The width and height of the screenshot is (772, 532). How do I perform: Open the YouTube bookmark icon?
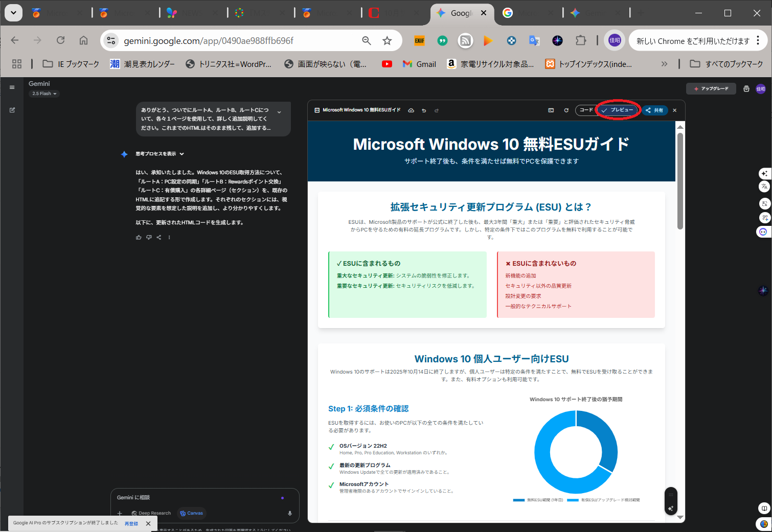387,64
